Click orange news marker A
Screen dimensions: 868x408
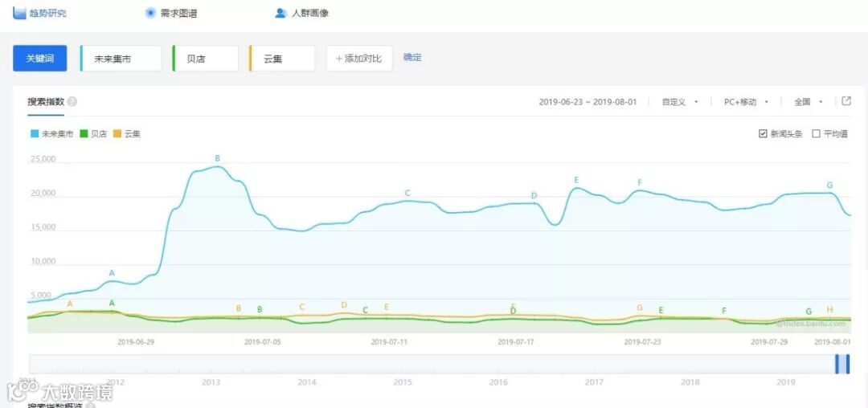tap(70, 304)
